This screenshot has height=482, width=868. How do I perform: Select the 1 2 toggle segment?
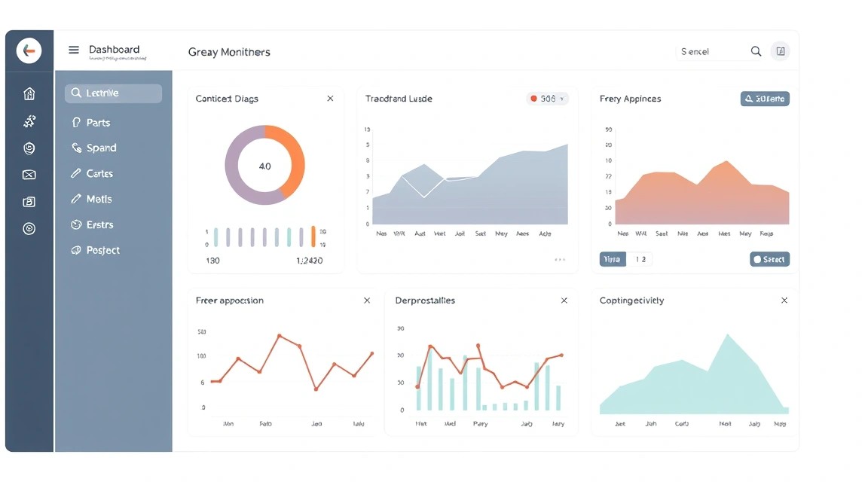click(640, 259)
